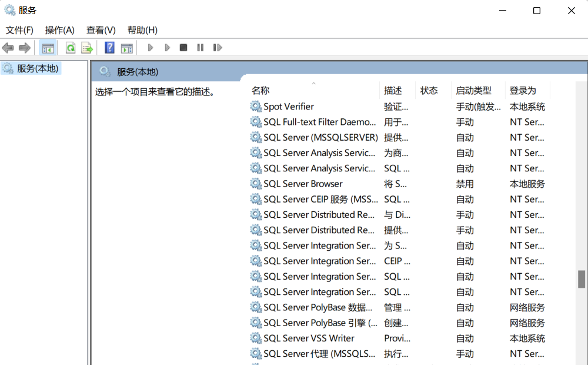Select the SQL Server (MSSQLSERVER) service
Viewport: 588px width, 365px height.
320,137
